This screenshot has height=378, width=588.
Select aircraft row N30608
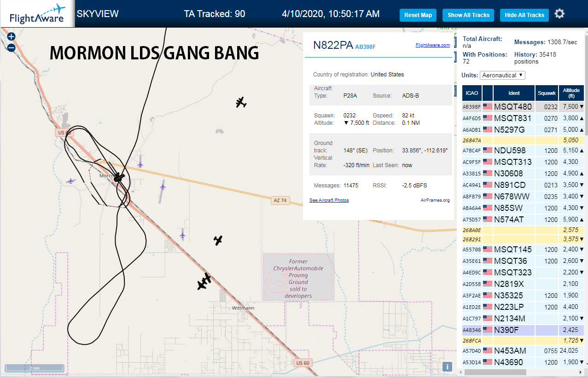tap(523, 174)
